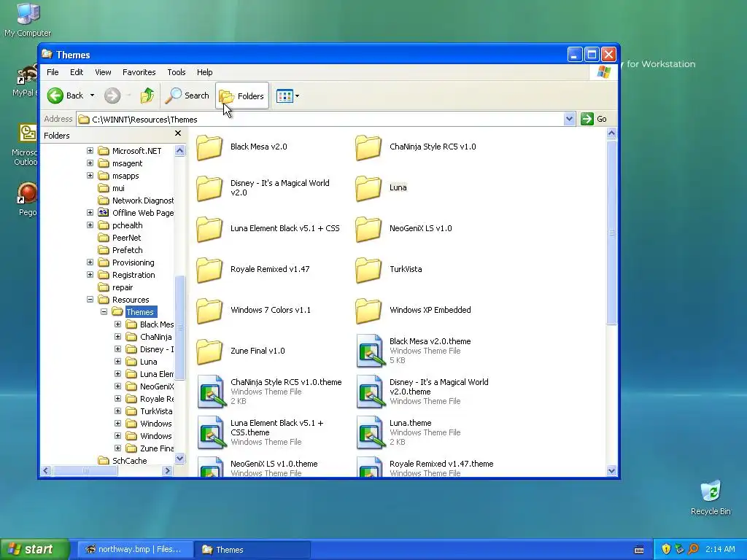Click the Go button

point(594,119)
